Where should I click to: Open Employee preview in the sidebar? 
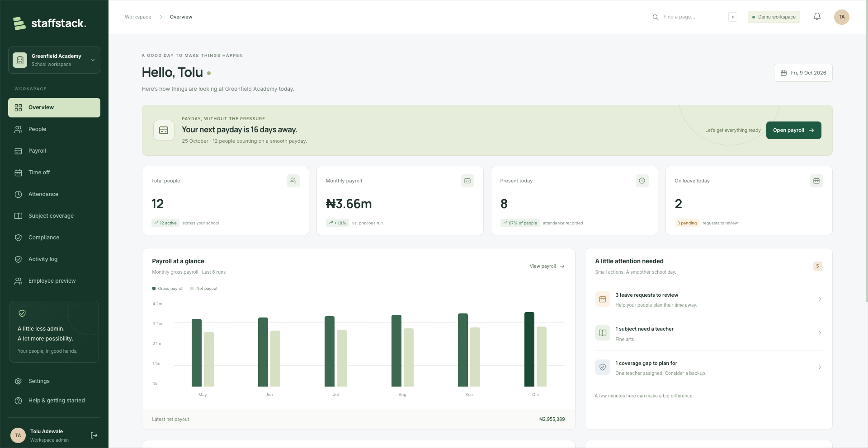54,281
